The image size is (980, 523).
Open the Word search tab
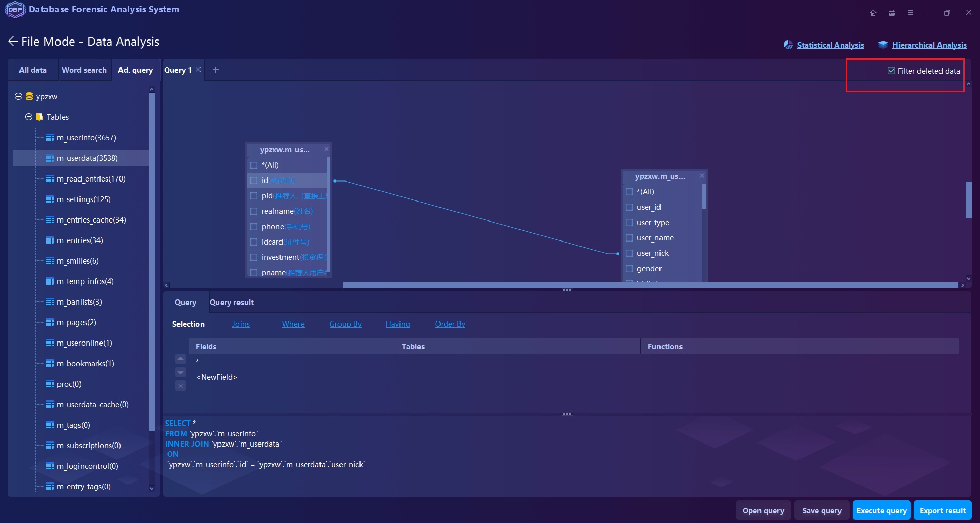pos(84,70)
